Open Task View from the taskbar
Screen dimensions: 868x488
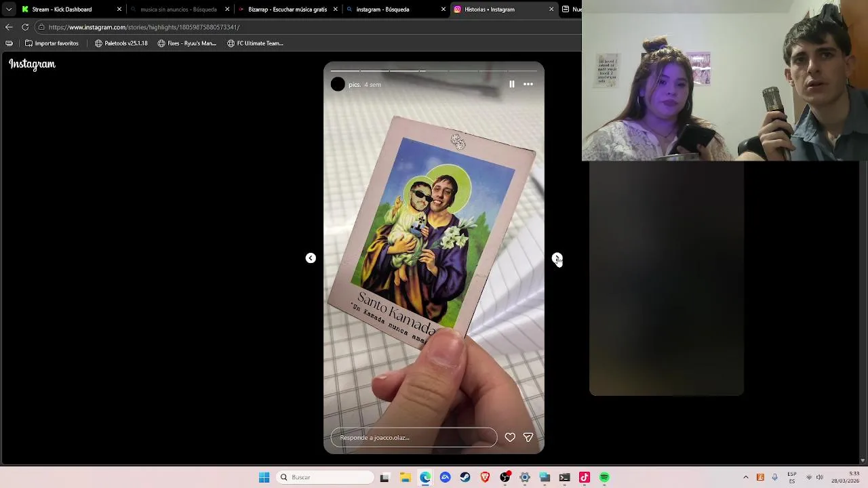click(384, 477)
